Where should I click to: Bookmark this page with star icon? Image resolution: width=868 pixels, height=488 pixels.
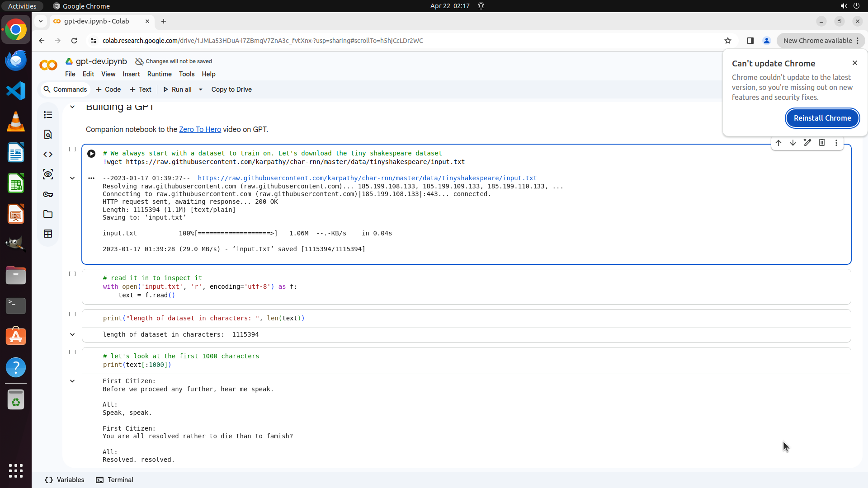pos(728,41)
